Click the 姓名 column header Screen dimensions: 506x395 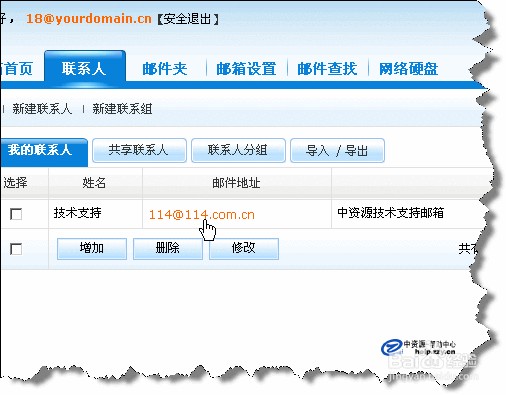94,183
